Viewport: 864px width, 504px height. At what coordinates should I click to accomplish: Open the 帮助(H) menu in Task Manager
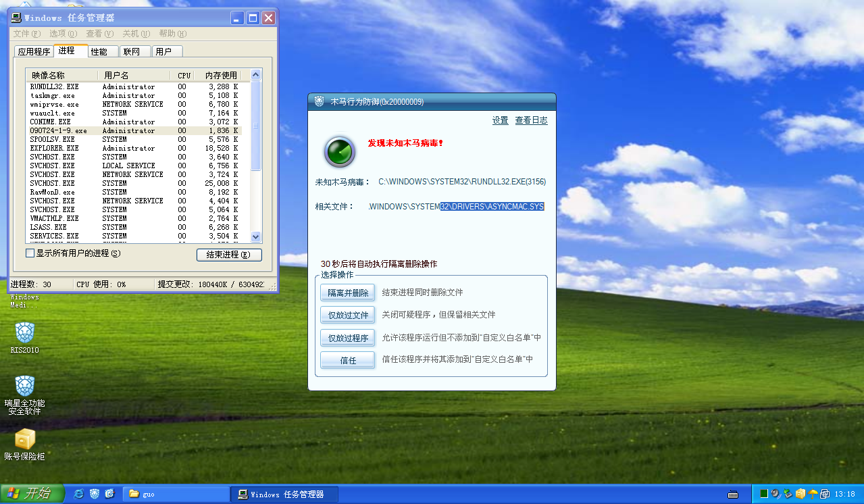coord(174,34)
